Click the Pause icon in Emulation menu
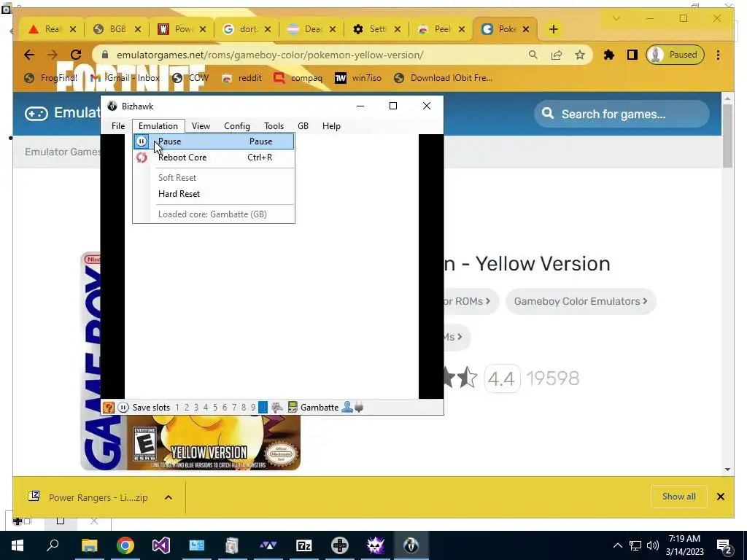 point(142,141)
